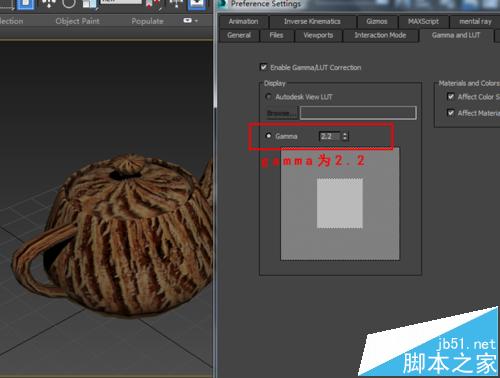Select the Autodesk View LUT radio button
The height and width of the screenshot is (378, 500).
coord(268,97)
